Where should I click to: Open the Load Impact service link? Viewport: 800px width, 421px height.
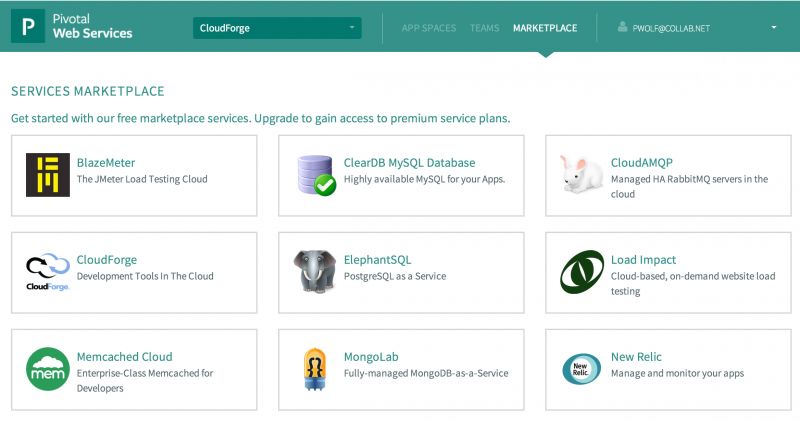pyautogui.click(x=643, y=260)
